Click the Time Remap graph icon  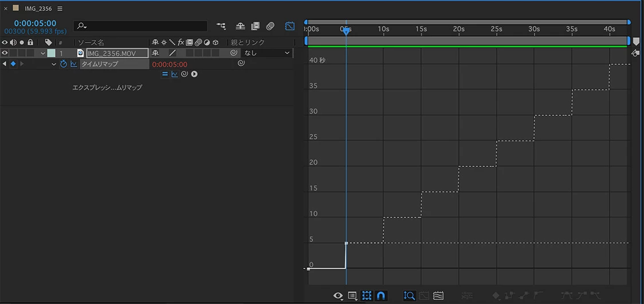74,64
